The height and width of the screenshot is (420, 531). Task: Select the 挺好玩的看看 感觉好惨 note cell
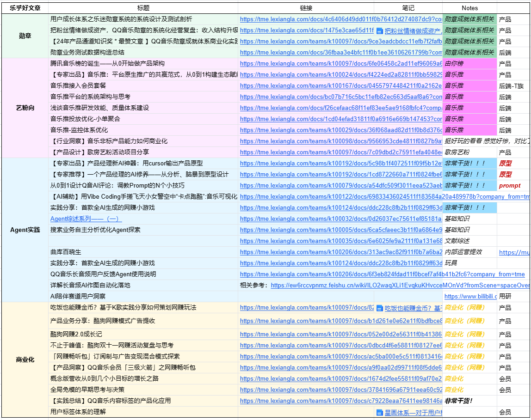click(x=486, y=141)
